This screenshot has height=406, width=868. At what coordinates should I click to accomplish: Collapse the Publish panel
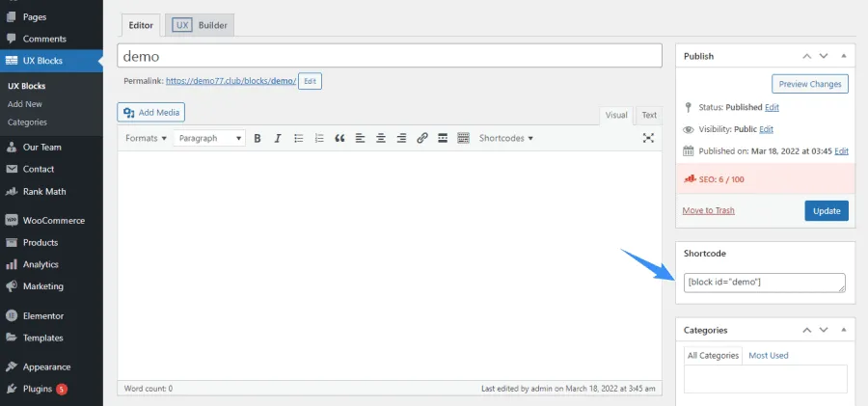844,56
